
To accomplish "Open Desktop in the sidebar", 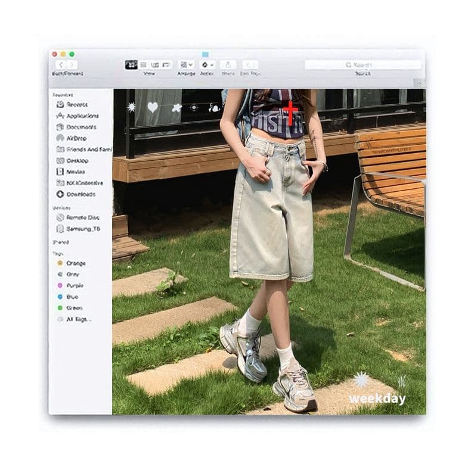I will tap(73, 161).
